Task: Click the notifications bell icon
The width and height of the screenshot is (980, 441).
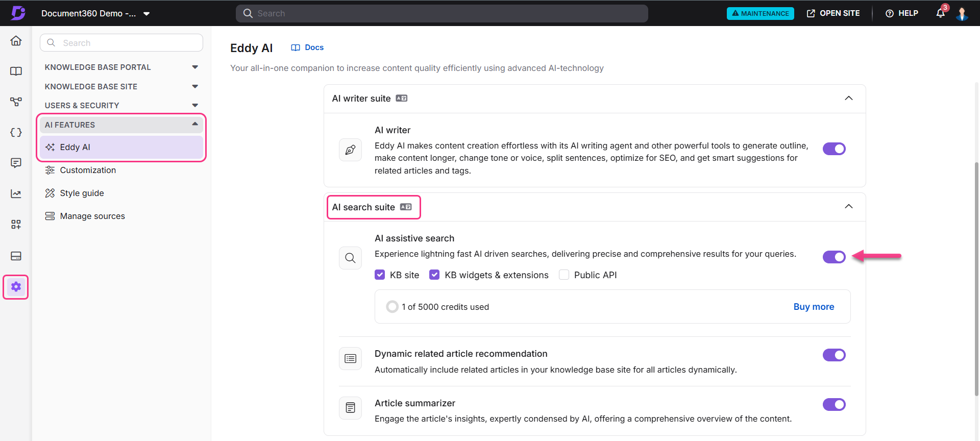Action: point(940,13)
